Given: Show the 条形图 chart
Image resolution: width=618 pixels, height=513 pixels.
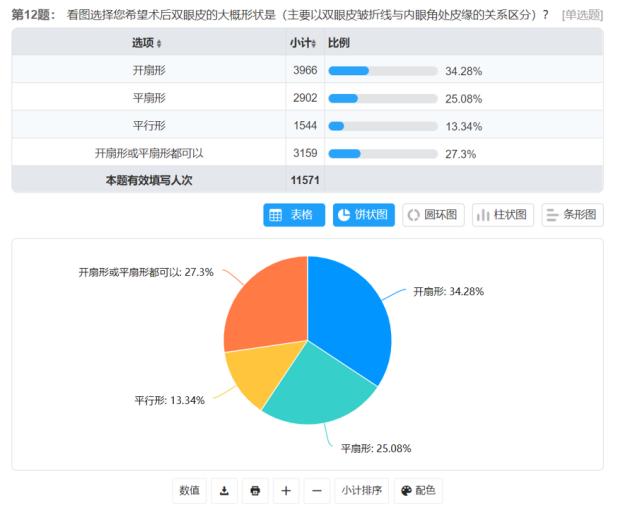Looking at the screenshot, I should 572,215.
